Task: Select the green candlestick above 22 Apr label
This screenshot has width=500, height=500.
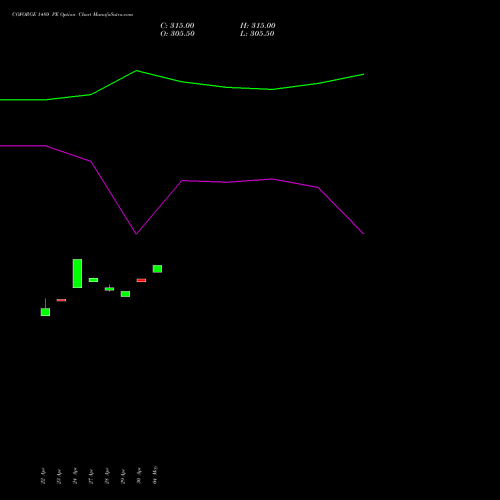Action: point(45,312)
